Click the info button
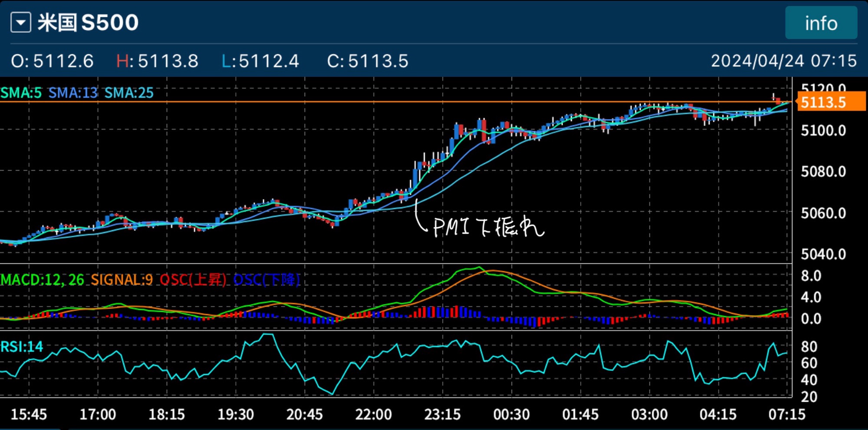Screen dimensions: 868x430 (821, 23)
